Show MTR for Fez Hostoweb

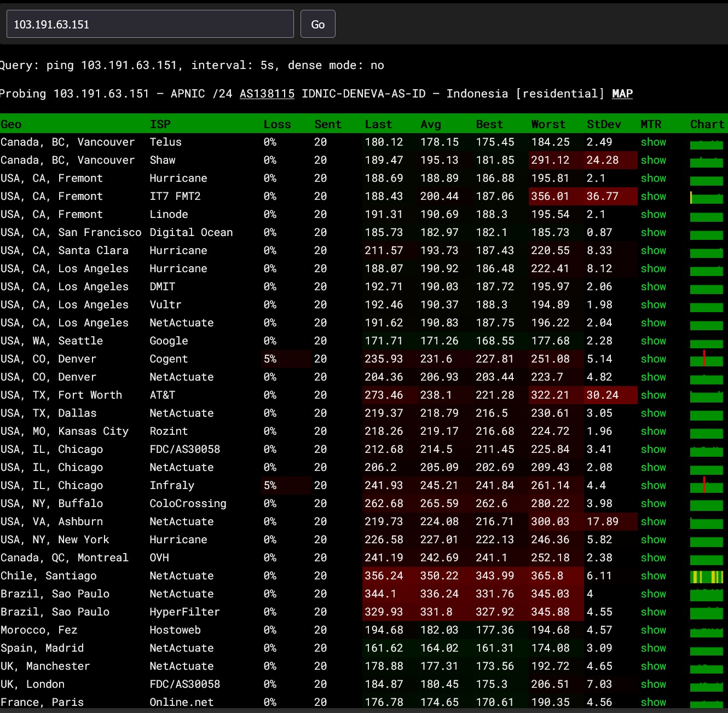tap(654, 630)
